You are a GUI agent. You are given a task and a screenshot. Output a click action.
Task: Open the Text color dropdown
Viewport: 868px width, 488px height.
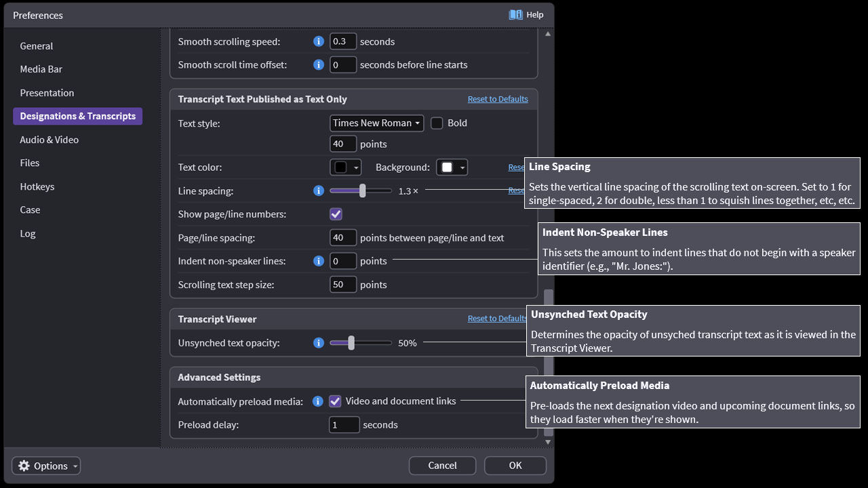point(346,167)
